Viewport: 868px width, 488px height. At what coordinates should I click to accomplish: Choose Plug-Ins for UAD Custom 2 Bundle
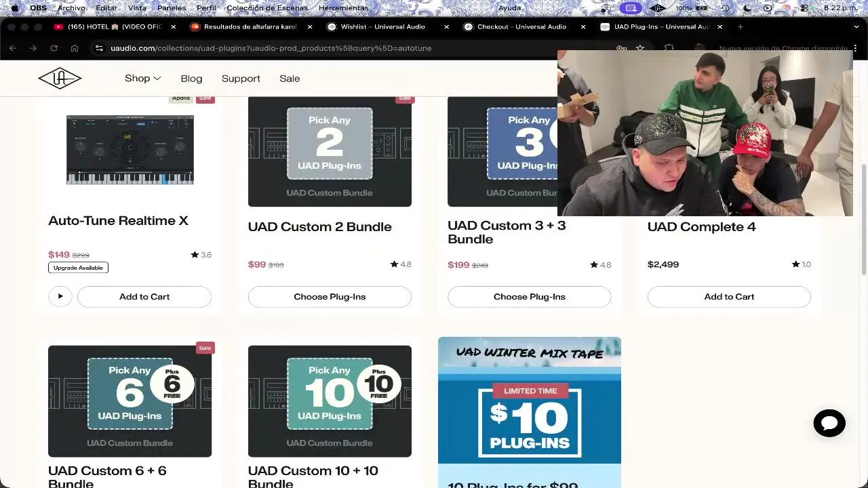[x=330, y=296]
